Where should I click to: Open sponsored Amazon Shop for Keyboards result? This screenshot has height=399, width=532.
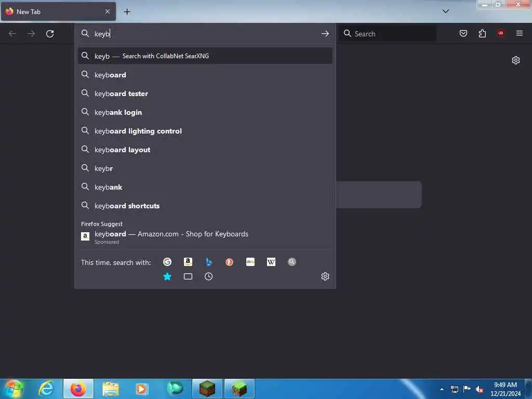pos(205,237)
